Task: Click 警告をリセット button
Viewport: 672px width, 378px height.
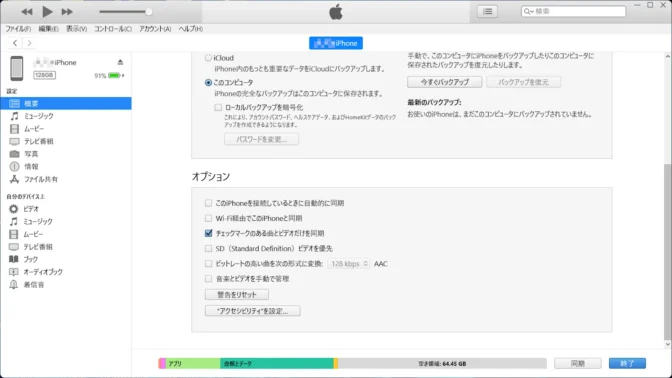Action: click(x=237, y=295)
